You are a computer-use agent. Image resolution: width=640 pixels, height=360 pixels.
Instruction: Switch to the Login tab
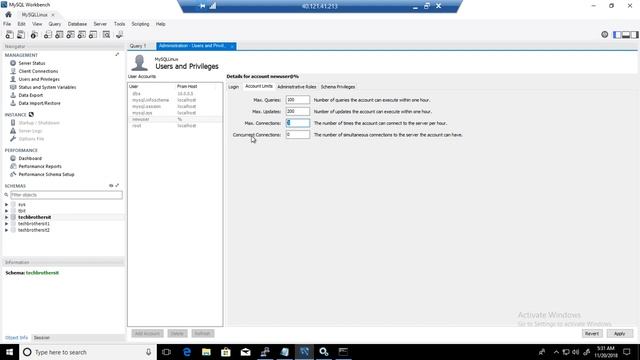click(x=233, y=87)
